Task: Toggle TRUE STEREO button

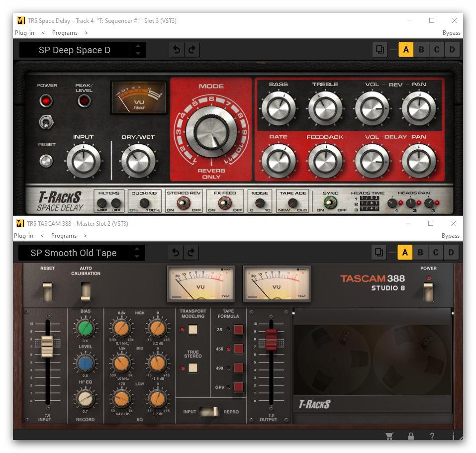Action: (x=193, y=368)
